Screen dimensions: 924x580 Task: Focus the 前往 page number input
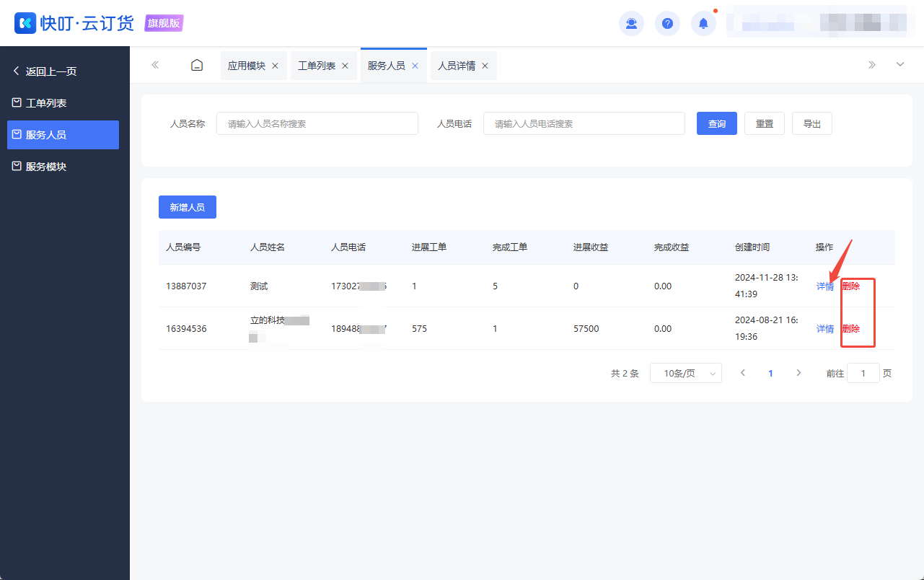pos(863,373)
